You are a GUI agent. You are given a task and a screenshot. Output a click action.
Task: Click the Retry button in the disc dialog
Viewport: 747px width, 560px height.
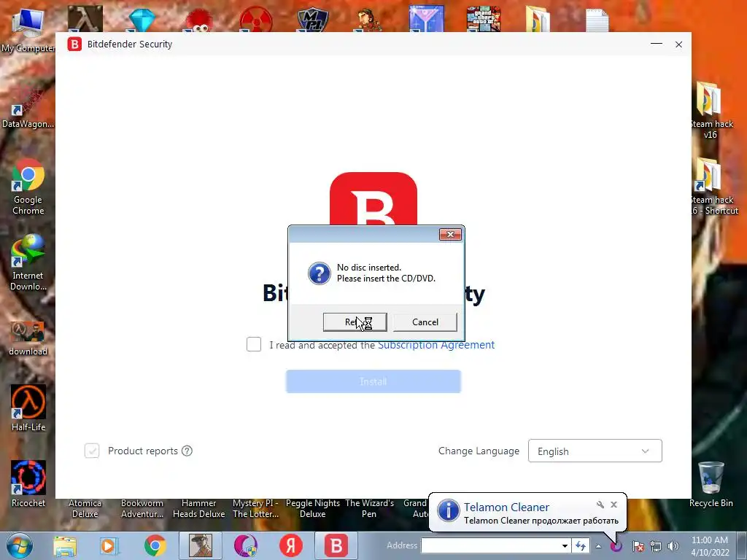(355, 322)
